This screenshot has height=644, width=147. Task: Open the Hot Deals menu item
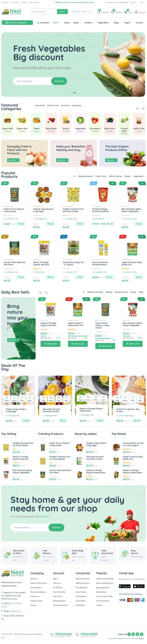(x=43, y=23)
